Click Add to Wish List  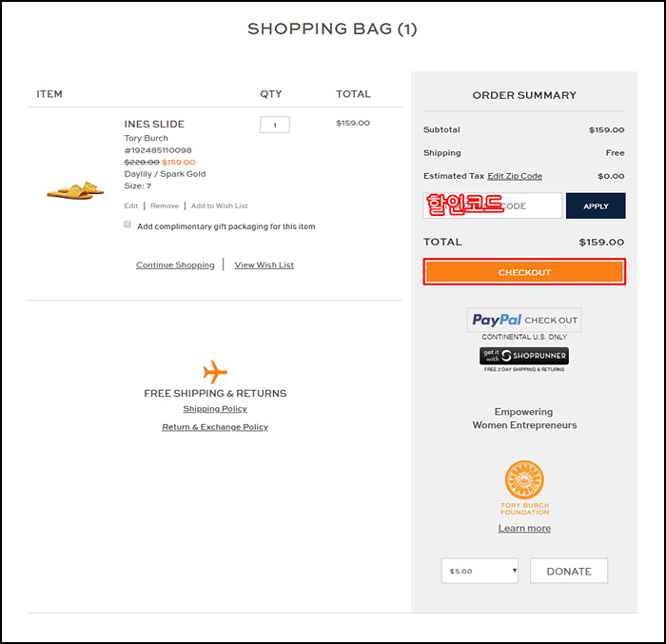[x=219, y=205]
